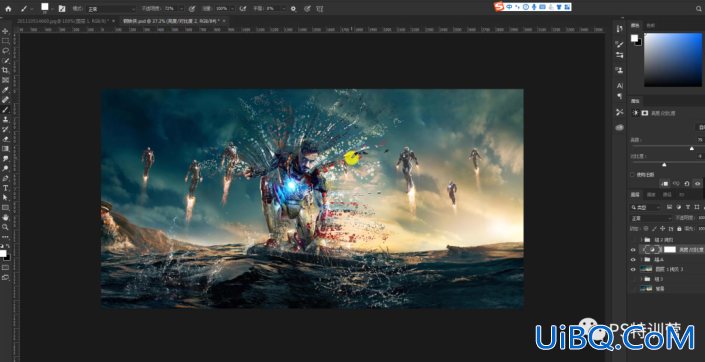Switch to the PSD document tab
The image size is (705, 362).
[173, 21]
